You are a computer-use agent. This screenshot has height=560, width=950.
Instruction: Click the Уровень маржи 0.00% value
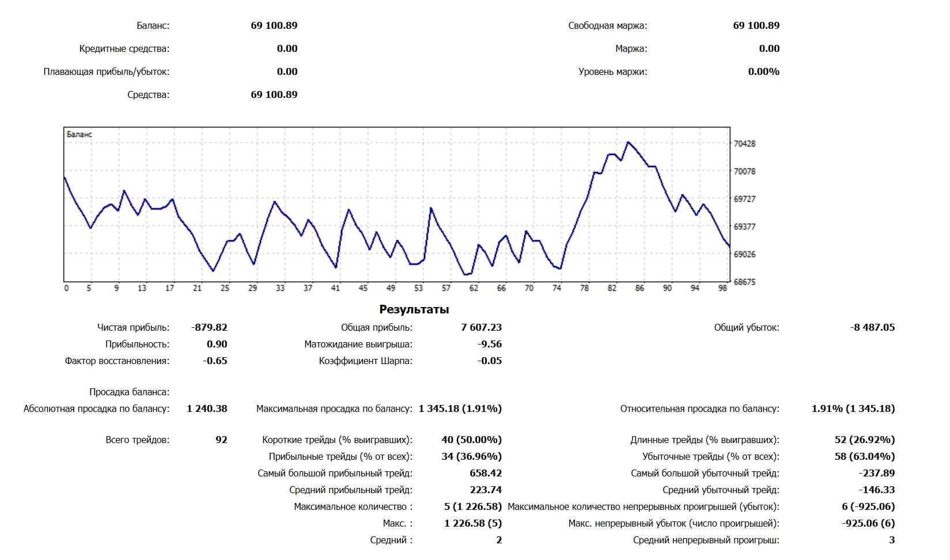(763, 71)
